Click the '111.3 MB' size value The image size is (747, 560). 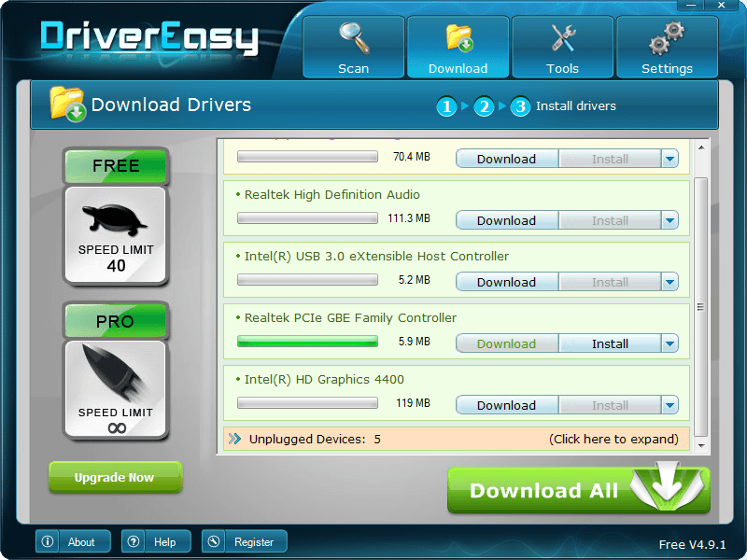409,218
